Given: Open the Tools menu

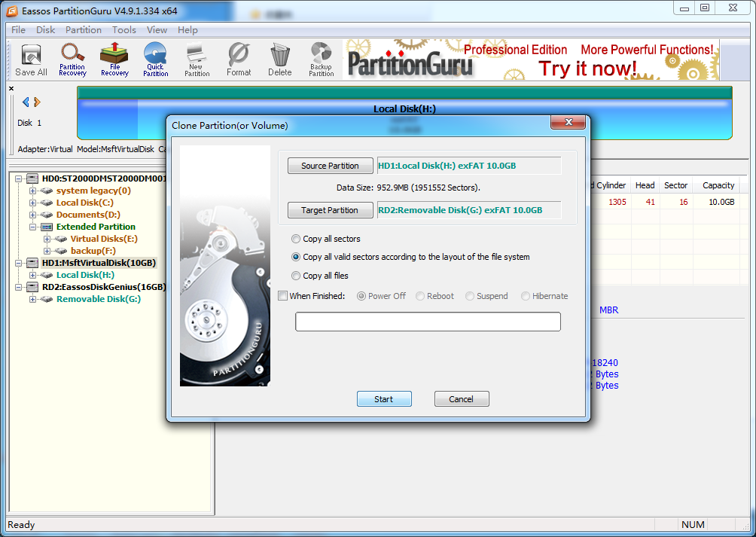Looking at the screenshot, I should click(x=124, y=30).
